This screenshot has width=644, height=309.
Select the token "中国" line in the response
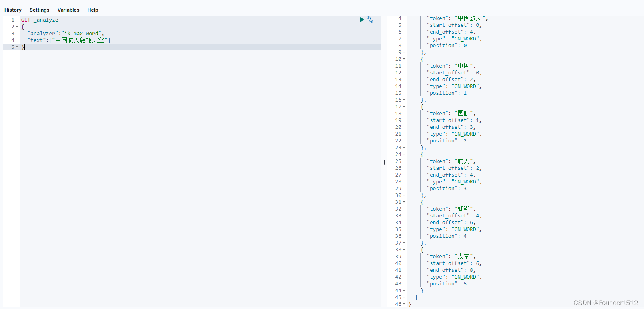tap(451, 66)
